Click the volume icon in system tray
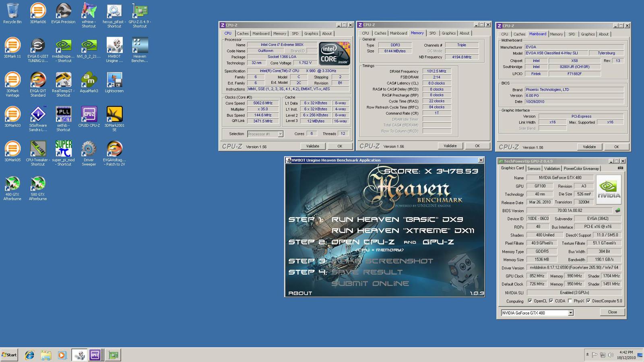Screen dimensions: 644x362 coord(611,355)
